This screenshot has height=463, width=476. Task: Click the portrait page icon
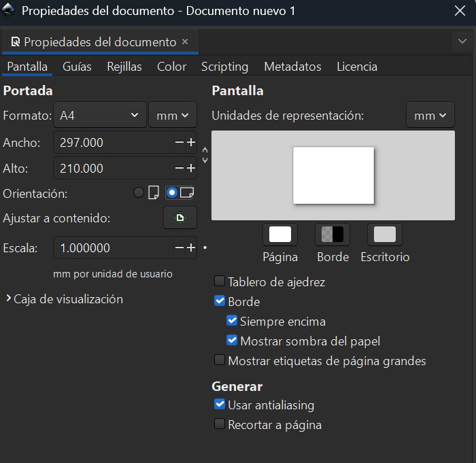(154, 192)
